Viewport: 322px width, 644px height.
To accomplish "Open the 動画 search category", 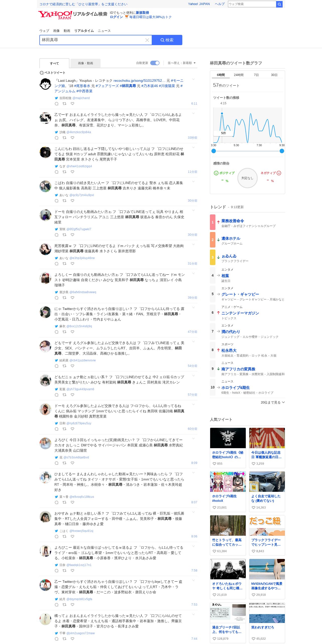I will point(67,31).
